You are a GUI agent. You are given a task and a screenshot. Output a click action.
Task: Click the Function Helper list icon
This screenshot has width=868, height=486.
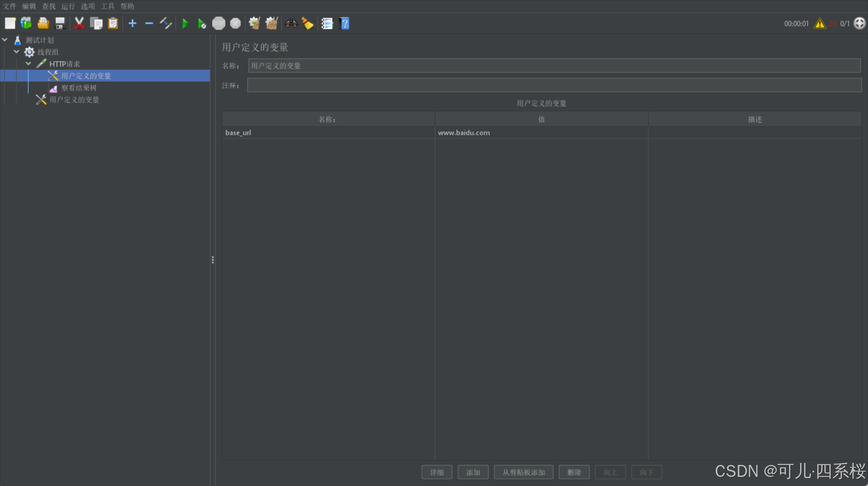327,23
